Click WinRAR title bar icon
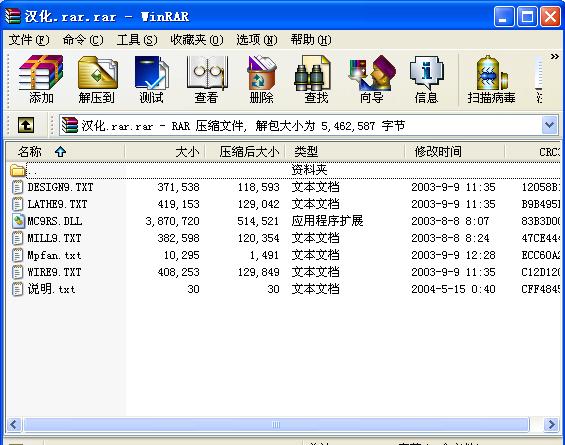This screenshot has width=565, height=445. (x=13, y=16)
